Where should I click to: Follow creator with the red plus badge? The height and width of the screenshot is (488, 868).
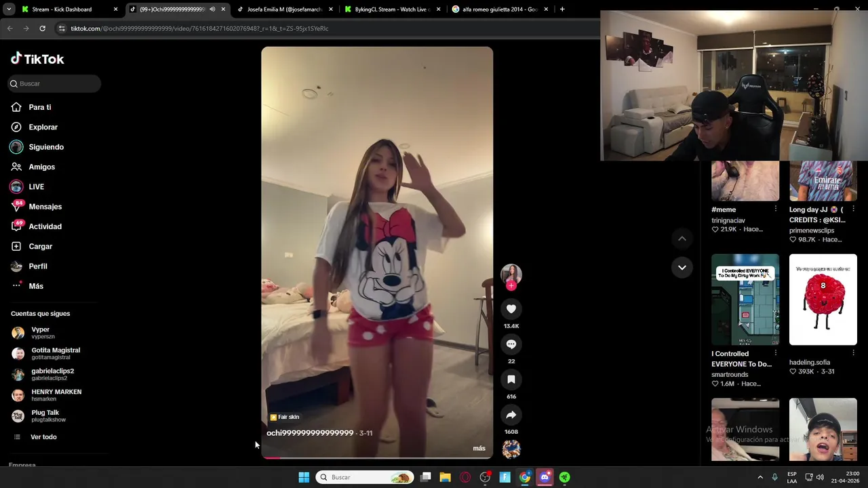coord(511,286)
